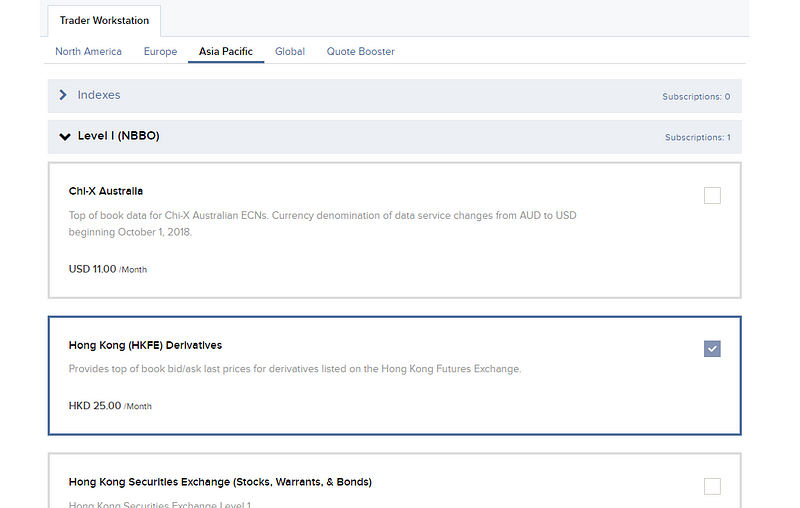Viewport: 800px width, 508px height.
Task: Check the Chi-X Australia subscription checkbox
Action: [712, 195]
